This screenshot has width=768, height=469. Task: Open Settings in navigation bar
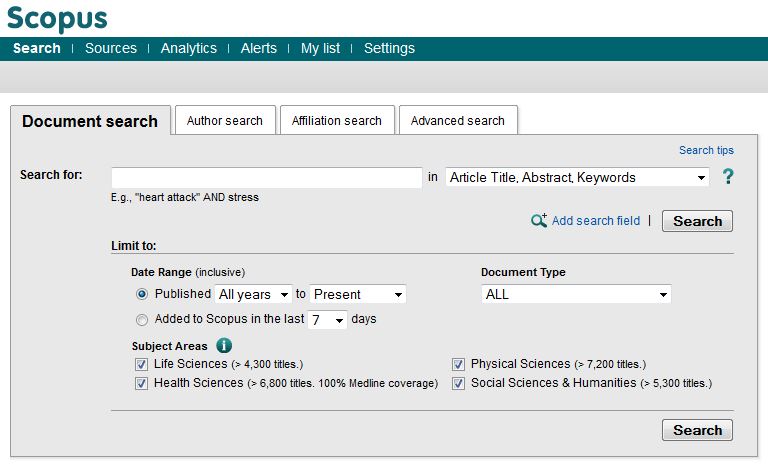coord(389,48)
